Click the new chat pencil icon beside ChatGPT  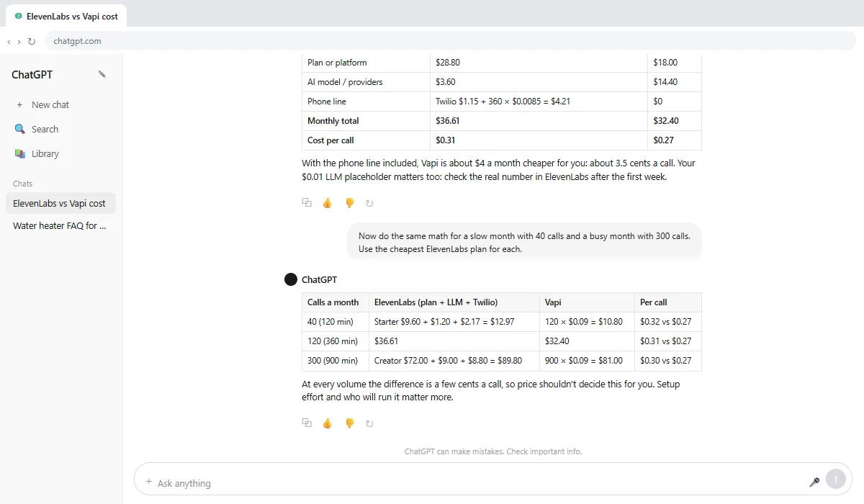pyautogui.click(x=102, y=74)
